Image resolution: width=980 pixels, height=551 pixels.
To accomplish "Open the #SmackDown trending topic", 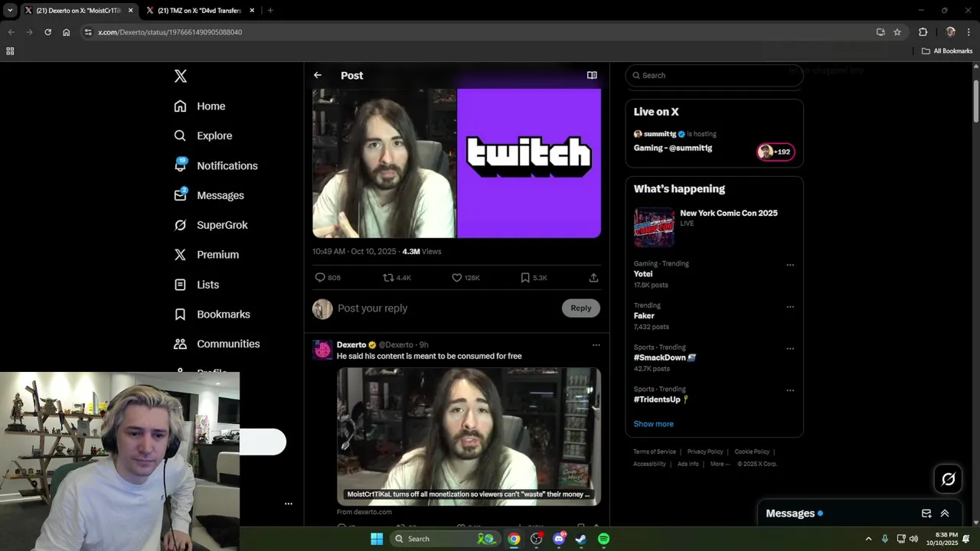I will click(665, 357).
